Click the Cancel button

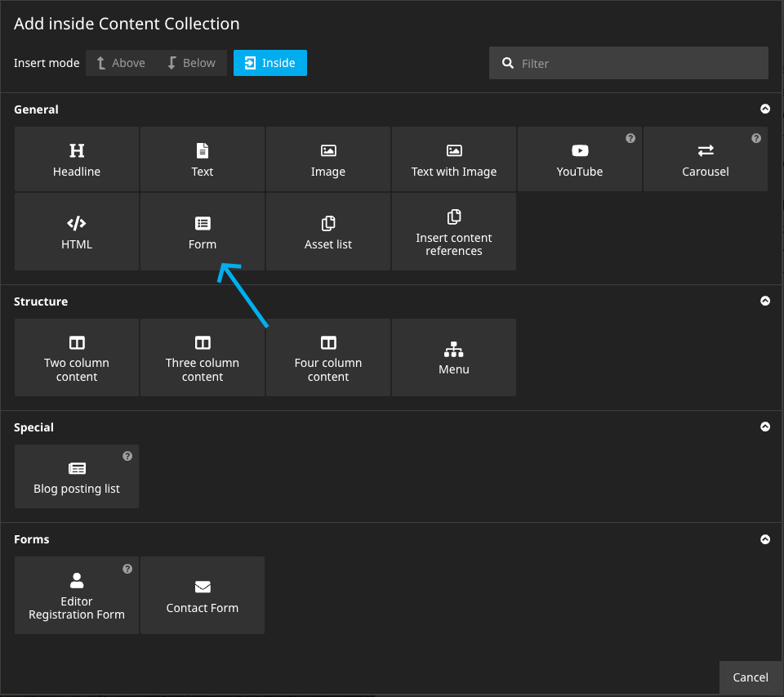click(750, 677)
